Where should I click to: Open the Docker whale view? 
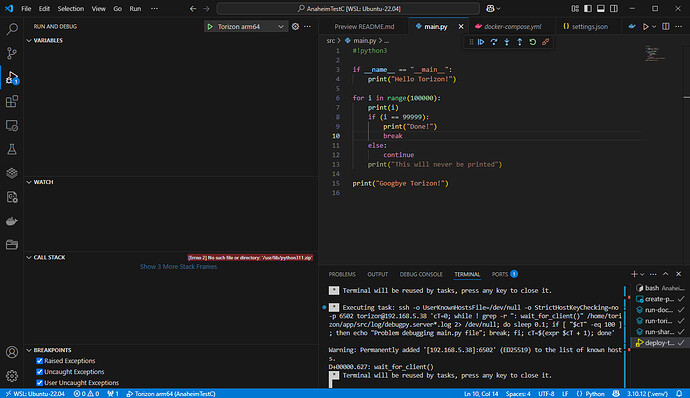[12, 221]
